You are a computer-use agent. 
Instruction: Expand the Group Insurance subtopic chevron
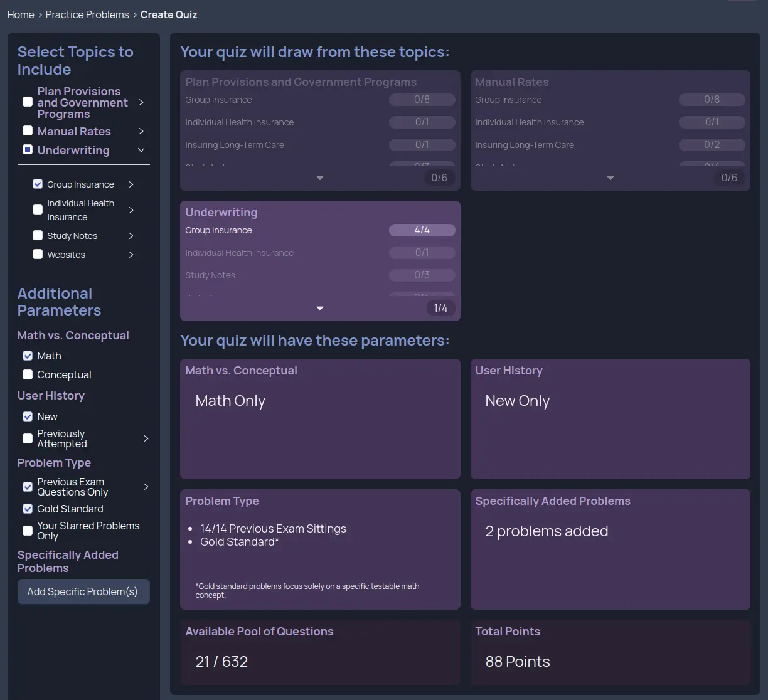coord(131,184)
